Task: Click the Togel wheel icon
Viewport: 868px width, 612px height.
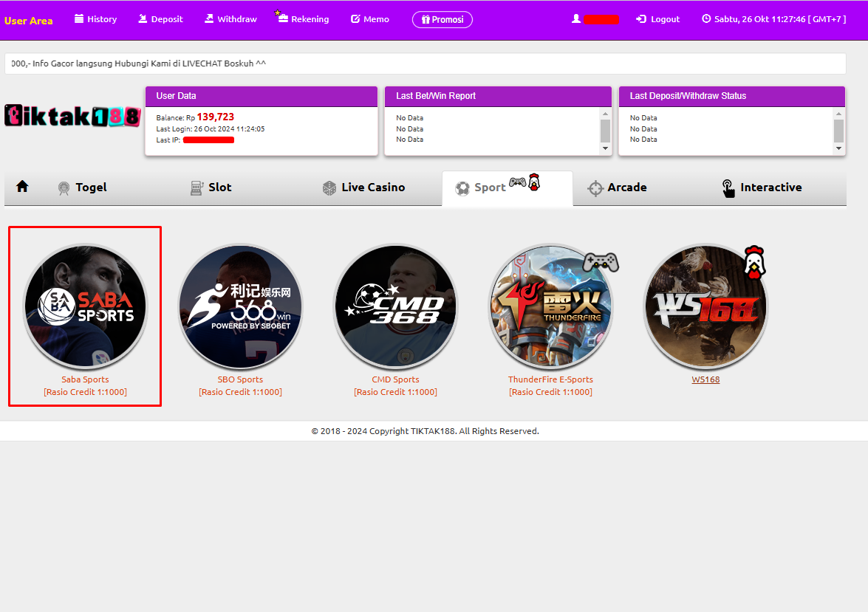Action: pyautogui.click(x=64, y=189)
